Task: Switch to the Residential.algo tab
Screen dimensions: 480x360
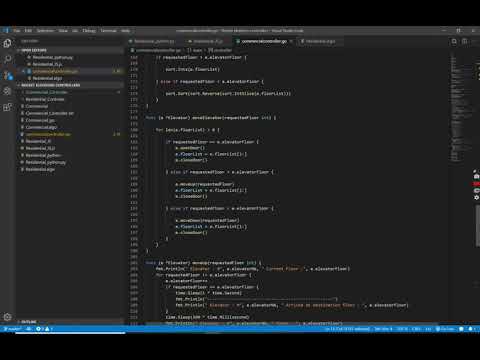Action: click(320, 41)
